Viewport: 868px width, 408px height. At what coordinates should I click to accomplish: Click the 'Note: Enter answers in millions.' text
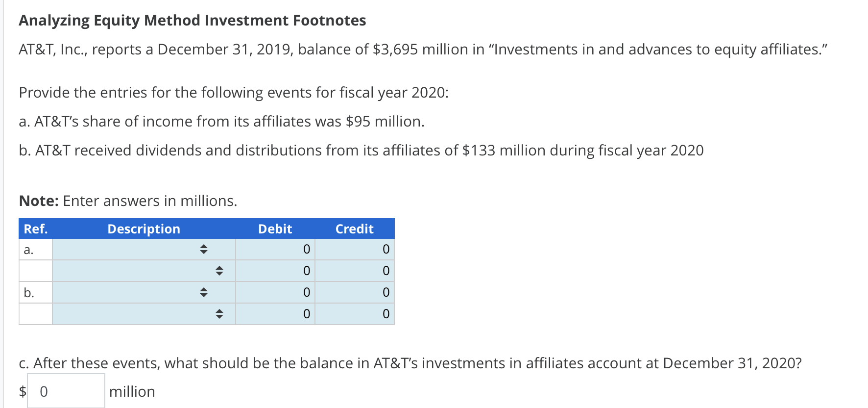pos(128,201)
